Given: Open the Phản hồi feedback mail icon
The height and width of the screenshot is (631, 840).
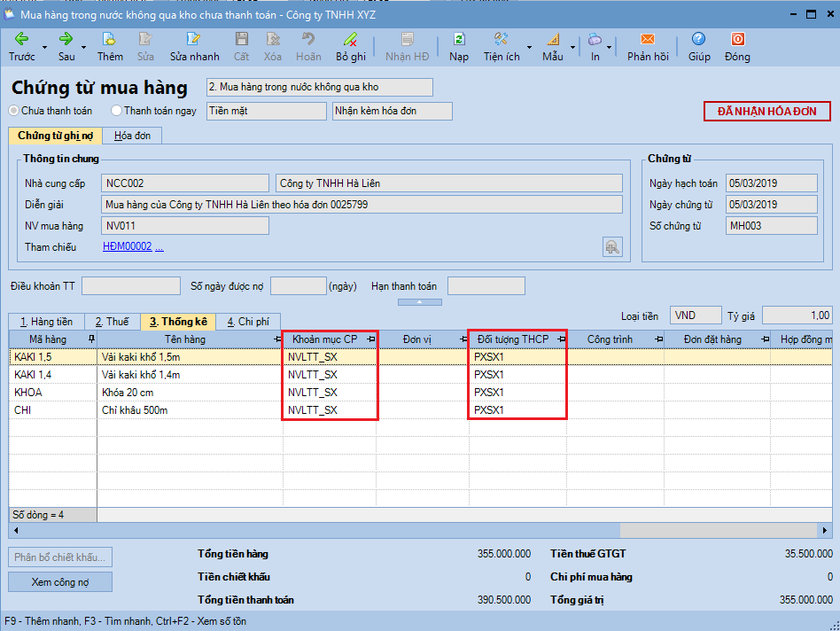Looking at the screenshot, I should pos(648,39).
